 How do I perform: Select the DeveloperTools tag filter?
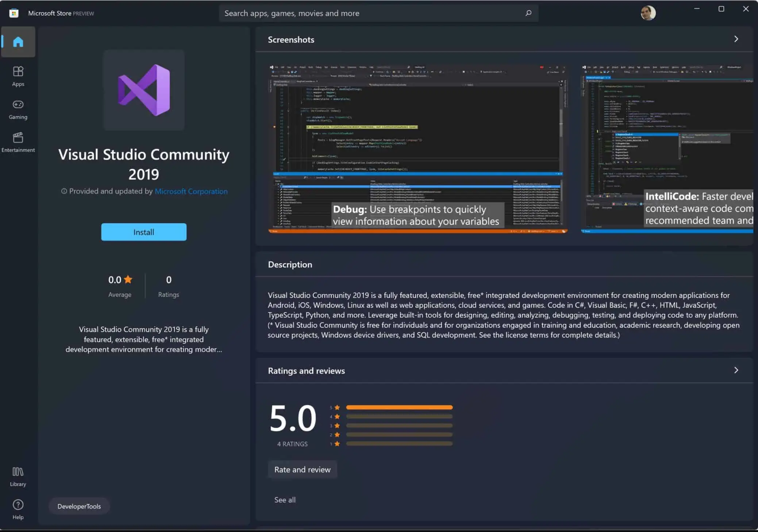pos(80,506)
